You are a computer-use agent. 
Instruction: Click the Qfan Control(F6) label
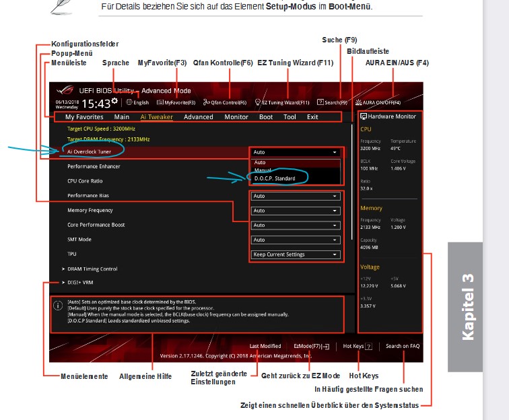[228, 102]
